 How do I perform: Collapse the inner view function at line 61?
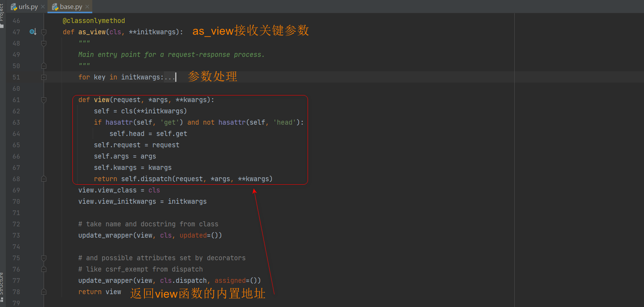point(44,100)
